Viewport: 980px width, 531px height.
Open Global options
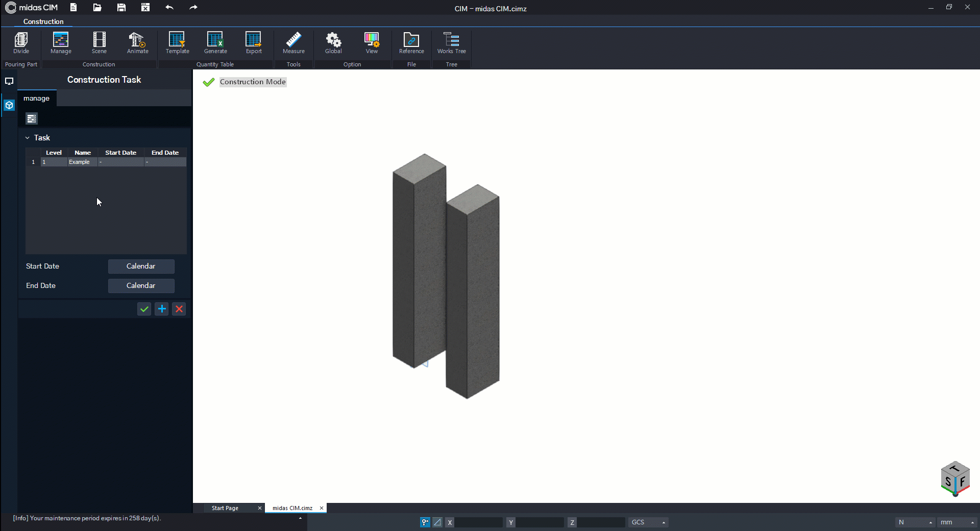tap(333, 43)
